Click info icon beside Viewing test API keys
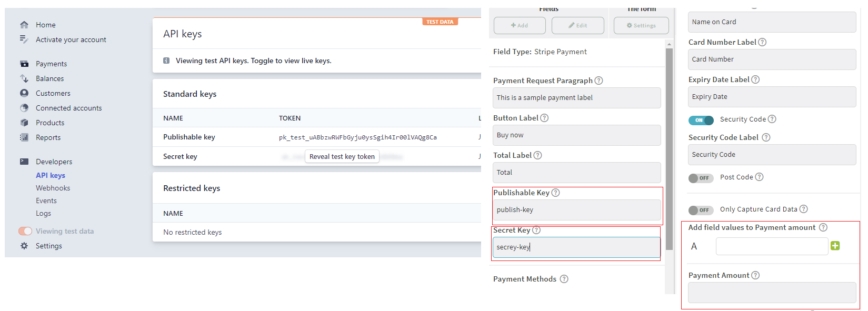Screen dimensions: 868x311 166,61
